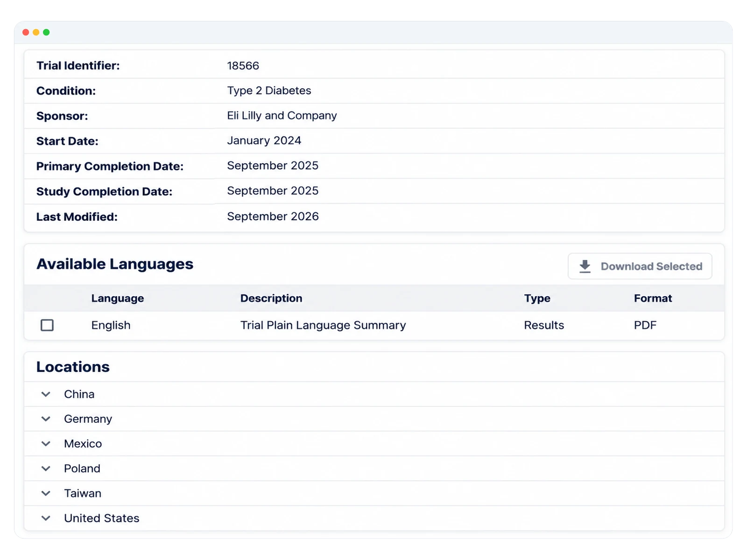Viewport: 747px width, 560px height.
Task: Expand the Germany location chevron
Action: point(46,419)
